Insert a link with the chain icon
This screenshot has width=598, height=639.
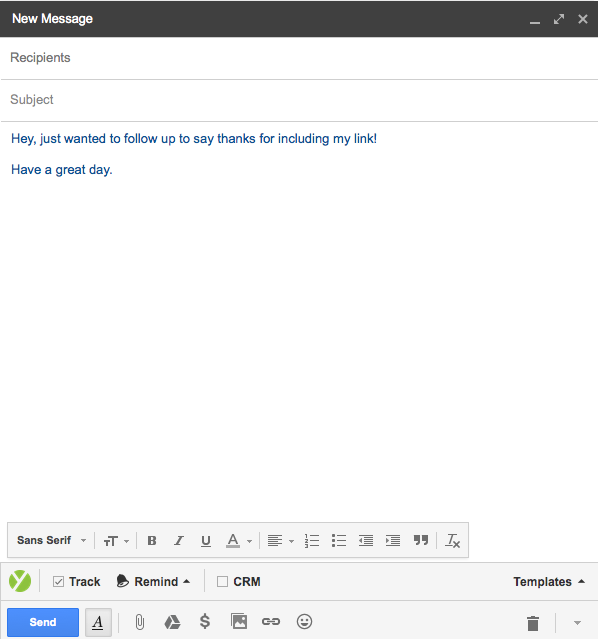pyautogui.click(x=271, y=622)
